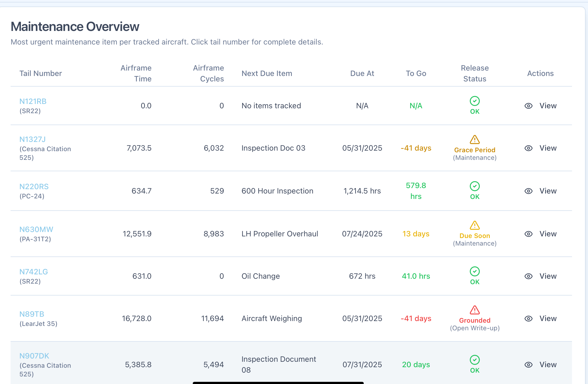Screen dimensions: 588x384
Task: Select the N89TB LearJet 35 link
Action: (32, 314)
